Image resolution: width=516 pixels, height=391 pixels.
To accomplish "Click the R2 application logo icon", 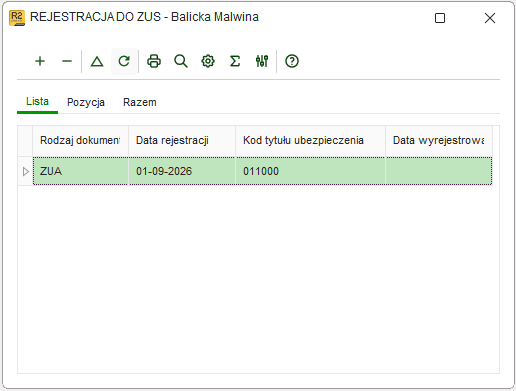I will tap(17, 18).
